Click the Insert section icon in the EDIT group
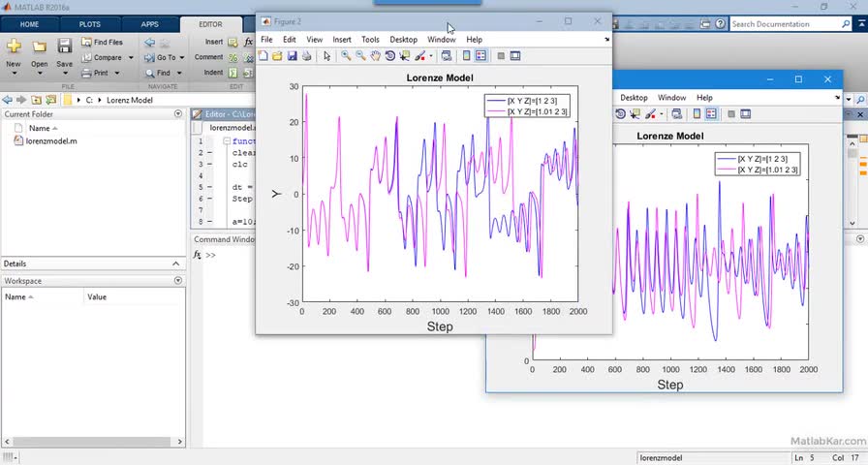 [x=232, y=42]
